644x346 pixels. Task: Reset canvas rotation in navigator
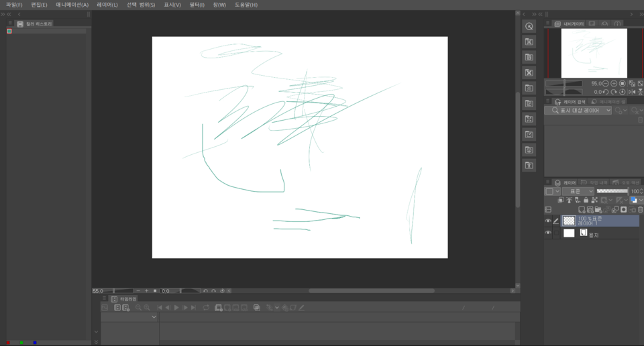[623, 92]
